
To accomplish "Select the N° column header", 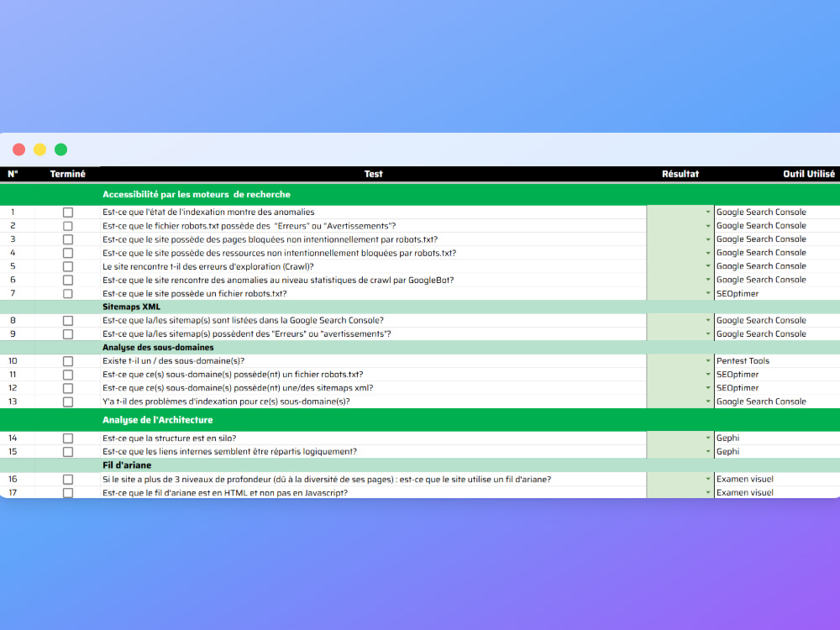I will 13,174.
